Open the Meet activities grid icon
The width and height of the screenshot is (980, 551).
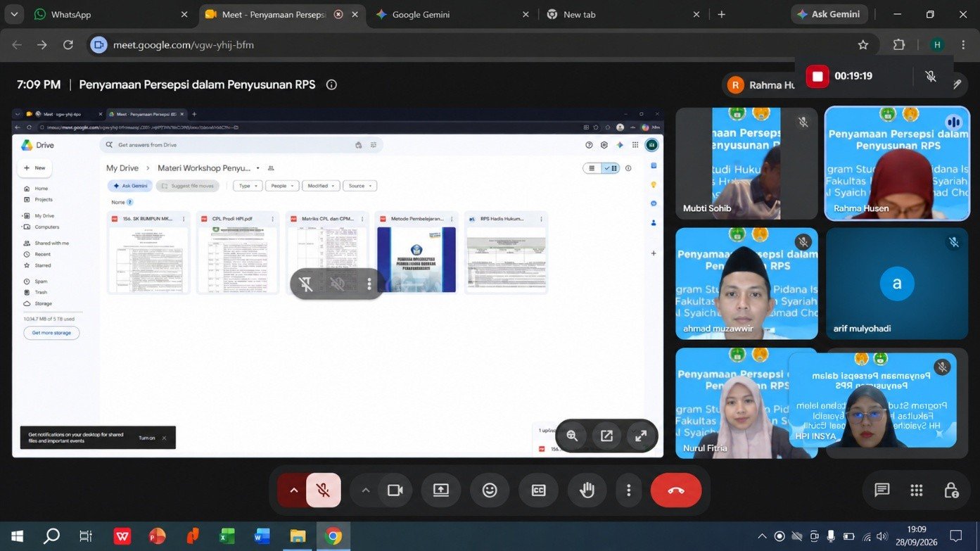[917, 490]
